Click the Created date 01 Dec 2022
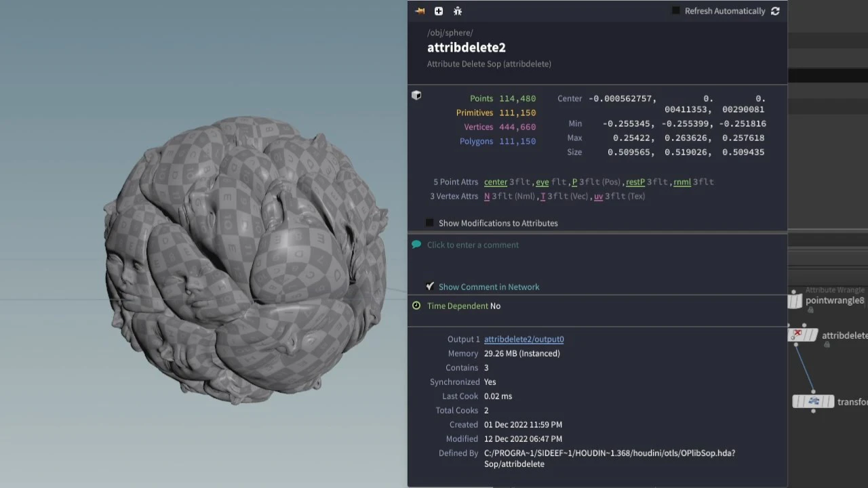 click(x=523, y=424)
